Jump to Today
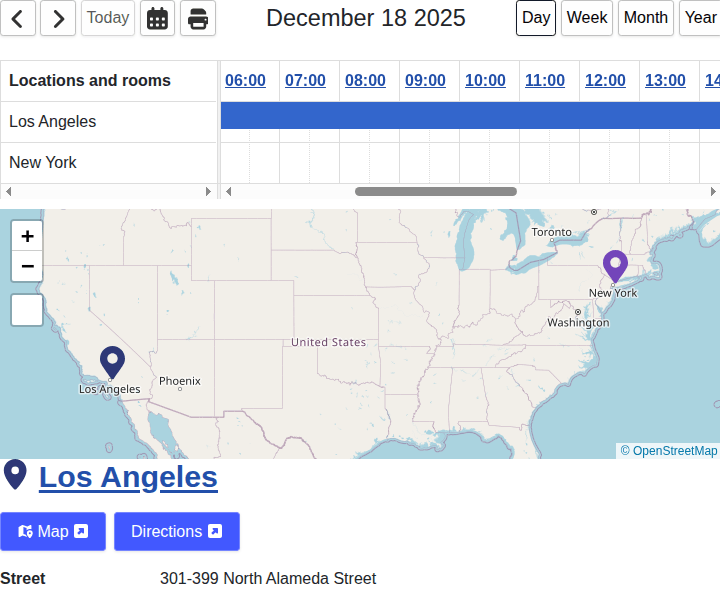Image resolution: width=720 pixels, height=600 pixels. 108,18
